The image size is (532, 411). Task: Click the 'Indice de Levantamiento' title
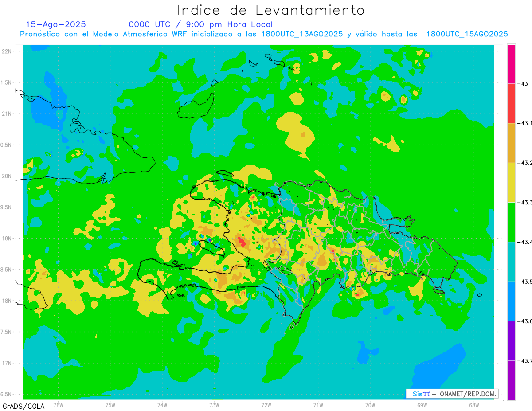[x=271, y=10]
